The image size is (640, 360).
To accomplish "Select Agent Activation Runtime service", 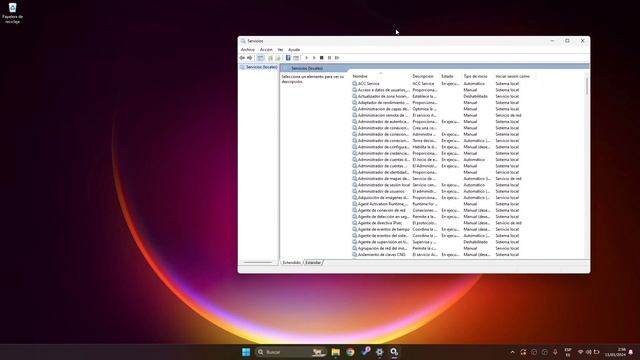I will click(x=383, y=204).
